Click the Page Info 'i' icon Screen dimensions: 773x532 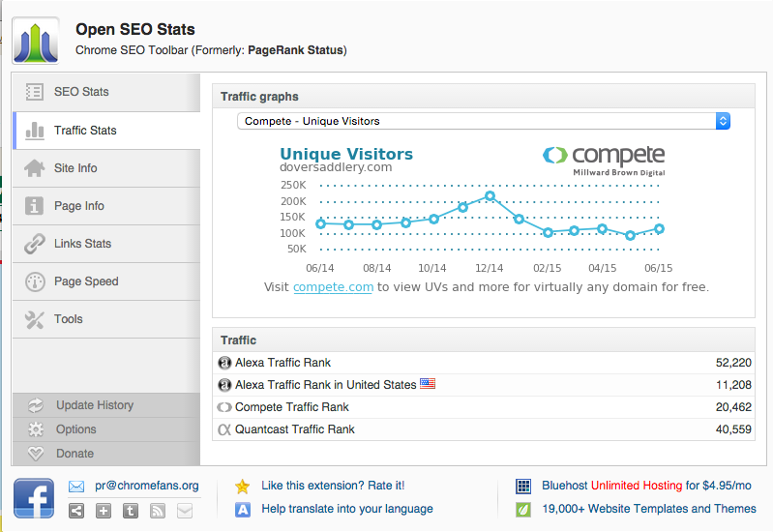pyautogui.click(x=34, y=206)
